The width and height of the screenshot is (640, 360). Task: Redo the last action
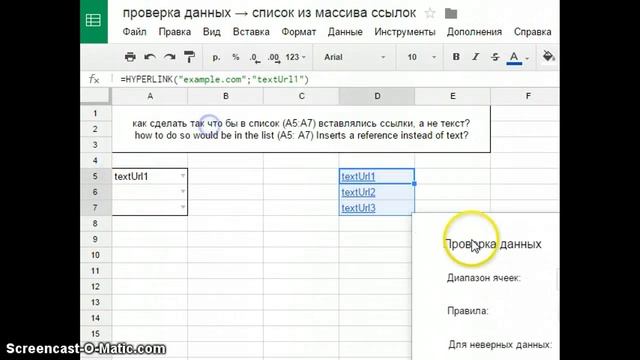click(169, 57)
